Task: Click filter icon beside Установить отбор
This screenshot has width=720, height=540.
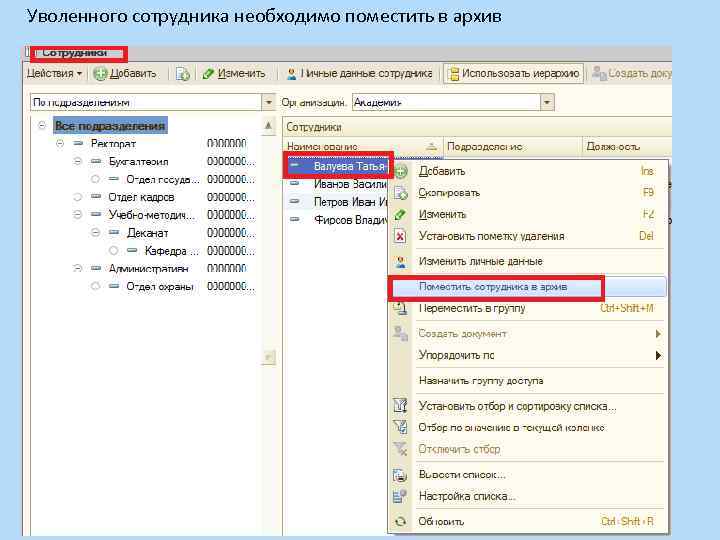Action: pyautogui.click(x=400, y=406)
